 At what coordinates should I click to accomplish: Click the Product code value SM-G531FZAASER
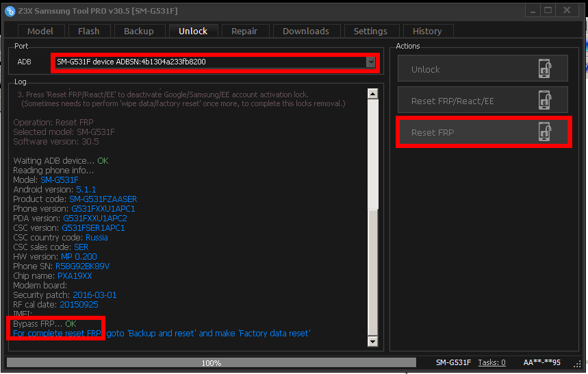pos(103,199)
